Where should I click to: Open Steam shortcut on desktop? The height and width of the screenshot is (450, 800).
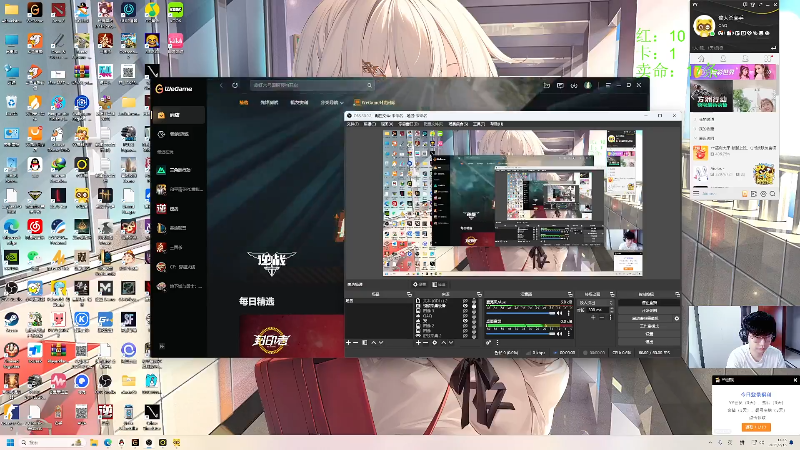(x=11, y=320)
